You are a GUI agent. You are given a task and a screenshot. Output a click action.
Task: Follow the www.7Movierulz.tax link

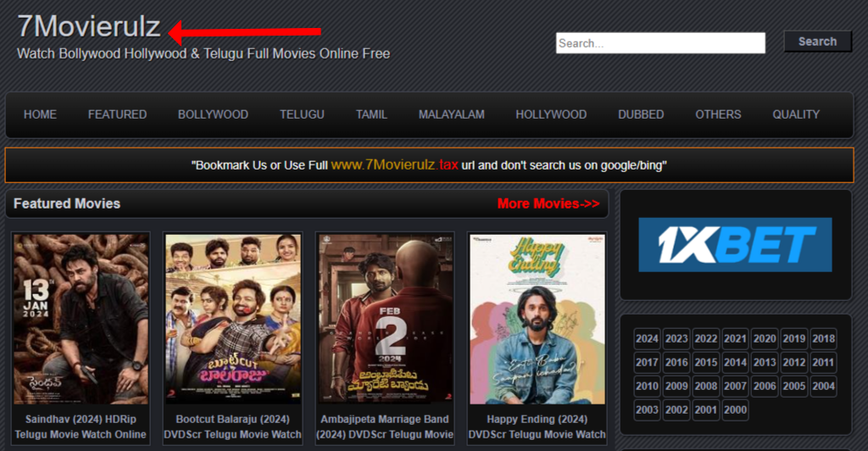tap(394, 165)
